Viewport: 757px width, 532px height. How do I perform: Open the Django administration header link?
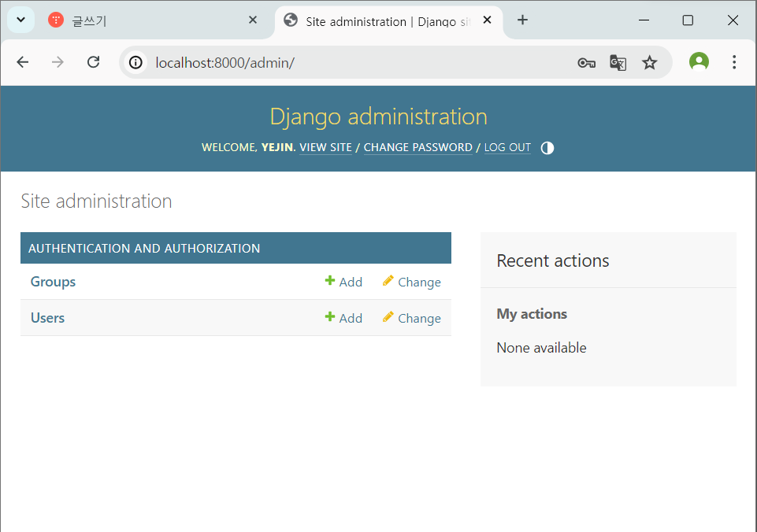tap(378, 116)
